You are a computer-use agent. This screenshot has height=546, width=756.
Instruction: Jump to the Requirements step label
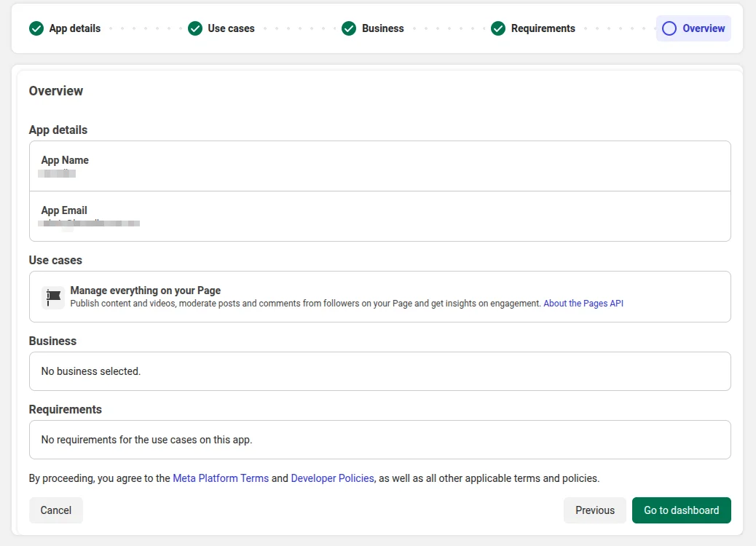pyautogui.click(x=543, y=28)
